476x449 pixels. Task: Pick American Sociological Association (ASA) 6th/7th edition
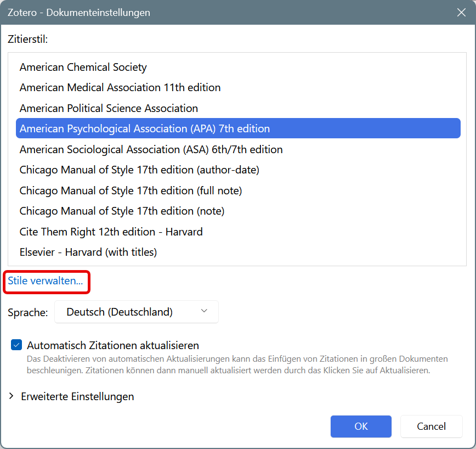pos(238,149)
